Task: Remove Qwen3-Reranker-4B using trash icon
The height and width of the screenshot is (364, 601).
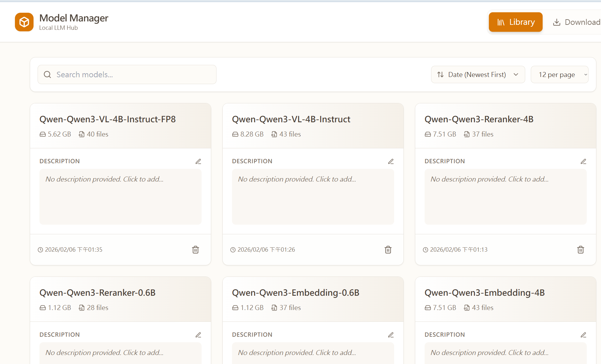Action: 581,249
